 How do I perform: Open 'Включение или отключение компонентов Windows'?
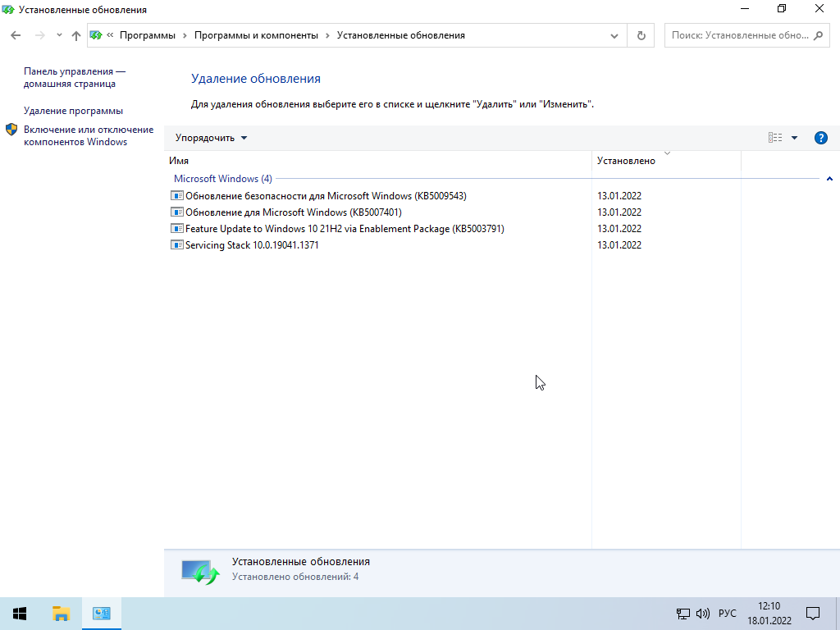89,135
